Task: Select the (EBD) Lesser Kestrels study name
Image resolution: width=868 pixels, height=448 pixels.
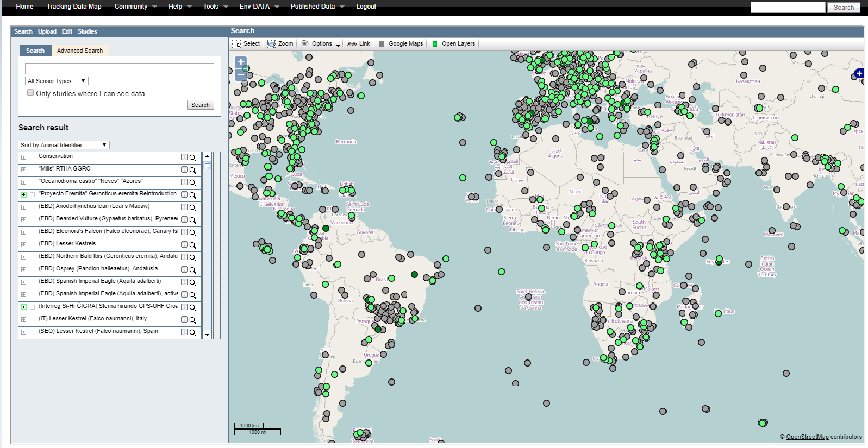Action: (x=67, y=244)
